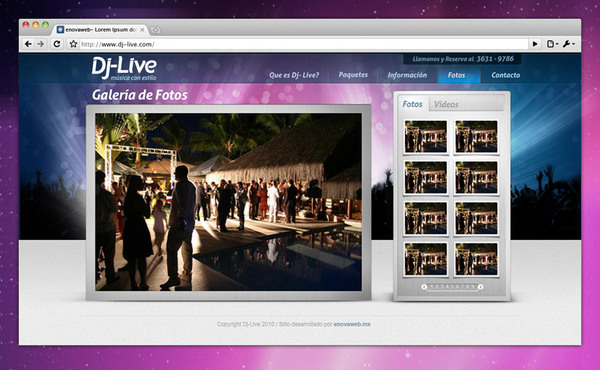
Task: Go to next thumbnail page arrow
Action: coord(480,287)
